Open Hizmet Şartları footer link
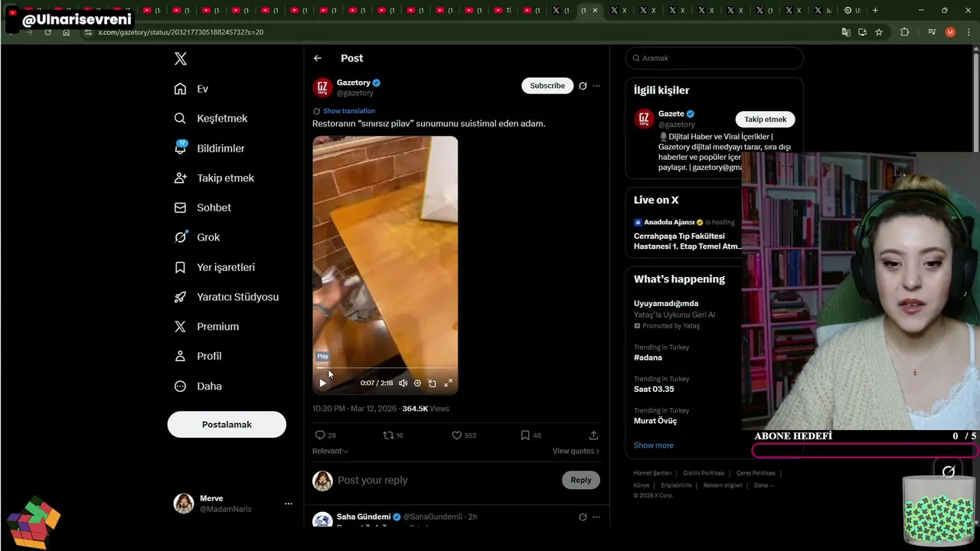 tap(652, 473)
